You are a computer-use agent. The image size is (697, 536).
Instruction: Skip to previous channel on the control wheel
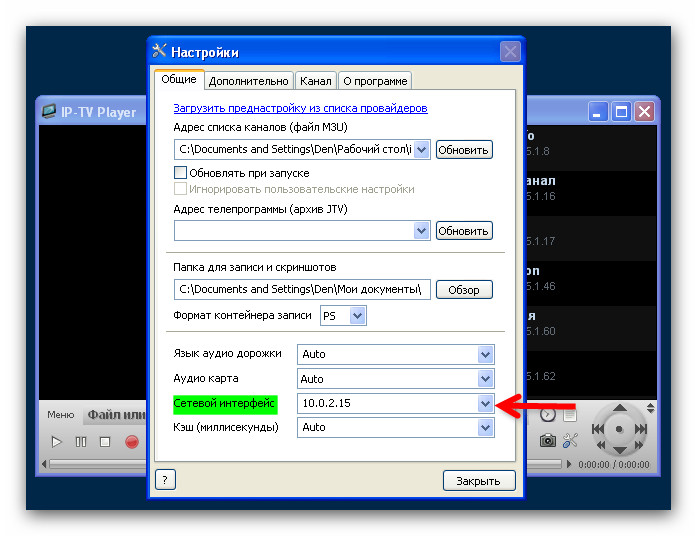[598, 429]
